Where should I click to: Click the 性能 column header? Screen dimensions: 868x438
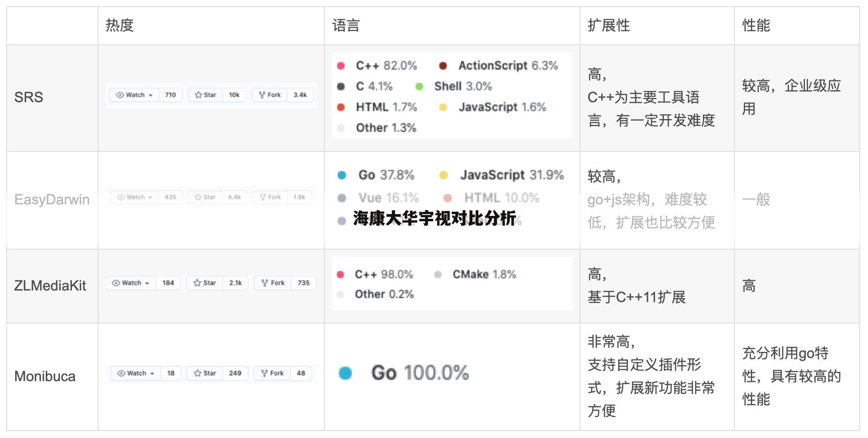(756, 25)
